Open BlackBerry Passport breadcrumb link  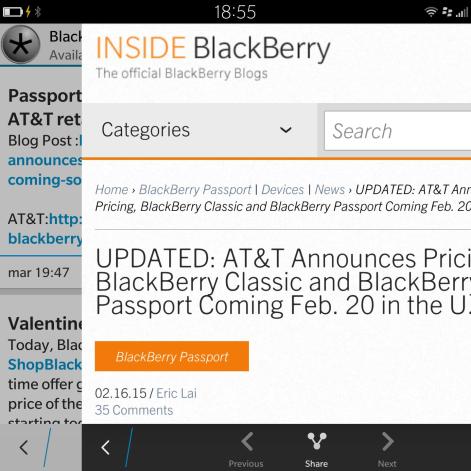(195, 189)
